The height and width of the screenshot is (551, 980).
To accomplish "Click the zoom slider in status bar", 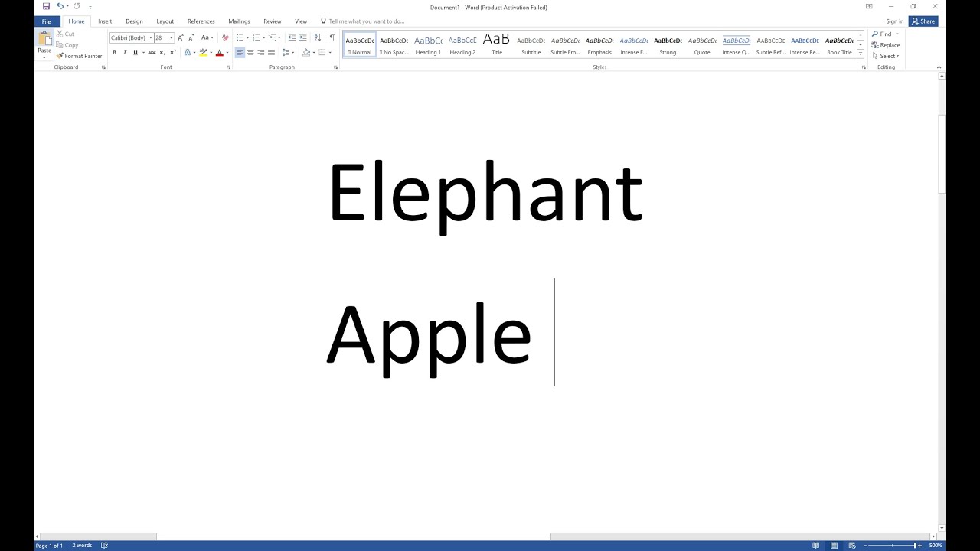I will [x=892, y=546].
